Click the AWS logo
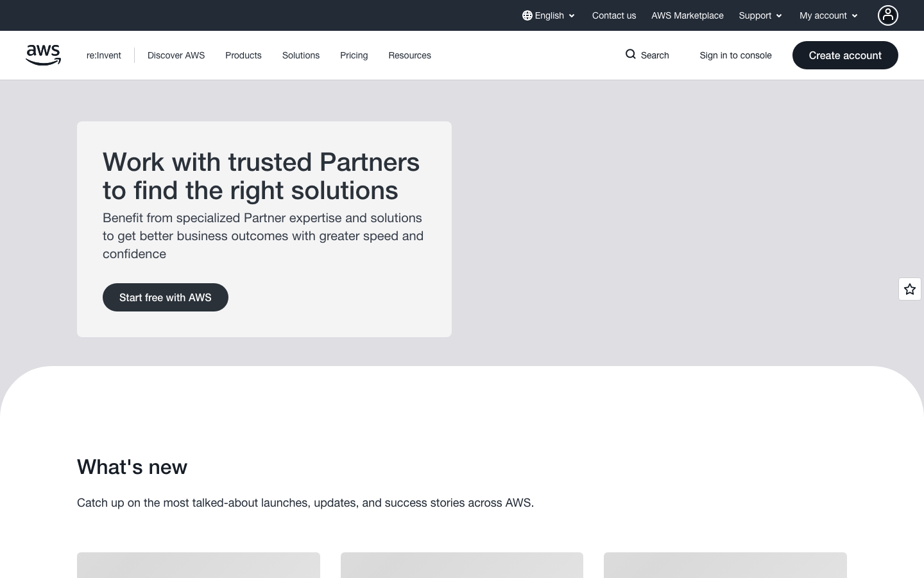924x578 pixels. coord(44,55)
